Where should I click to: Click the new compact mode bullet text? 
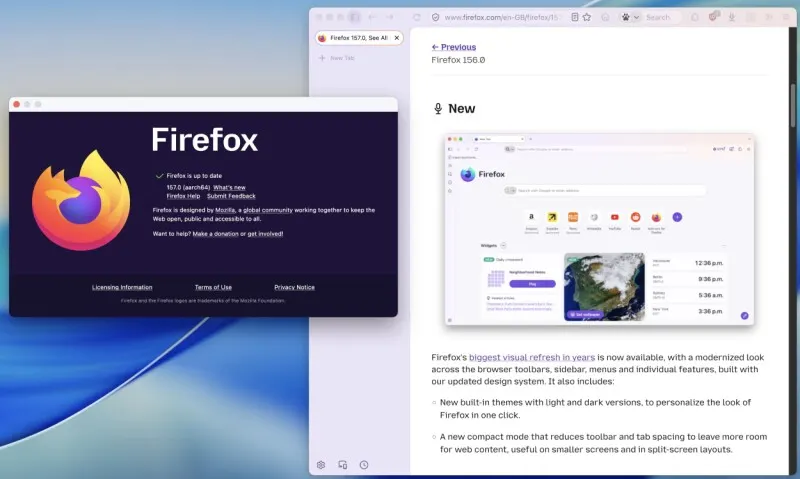(x=603, y=443)
